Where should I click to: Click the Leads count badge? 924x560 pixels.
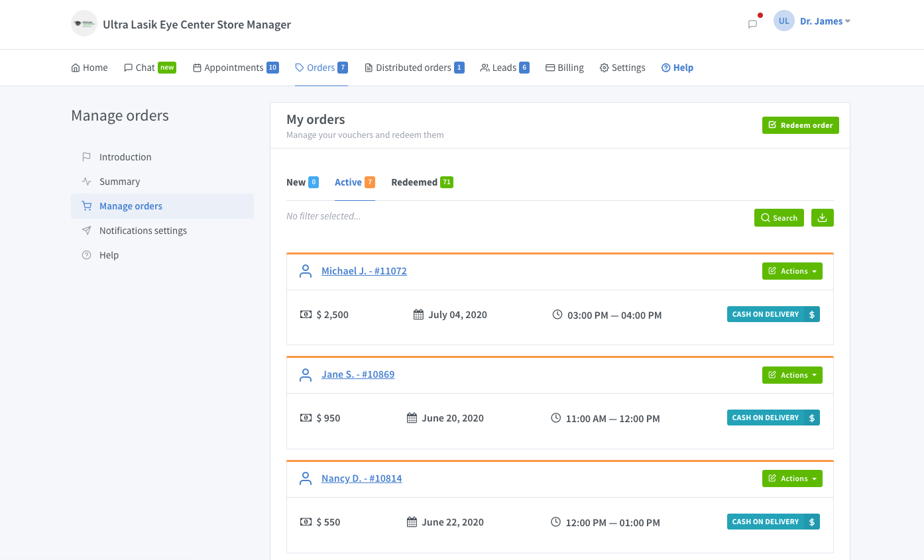[x=524, y=68]
